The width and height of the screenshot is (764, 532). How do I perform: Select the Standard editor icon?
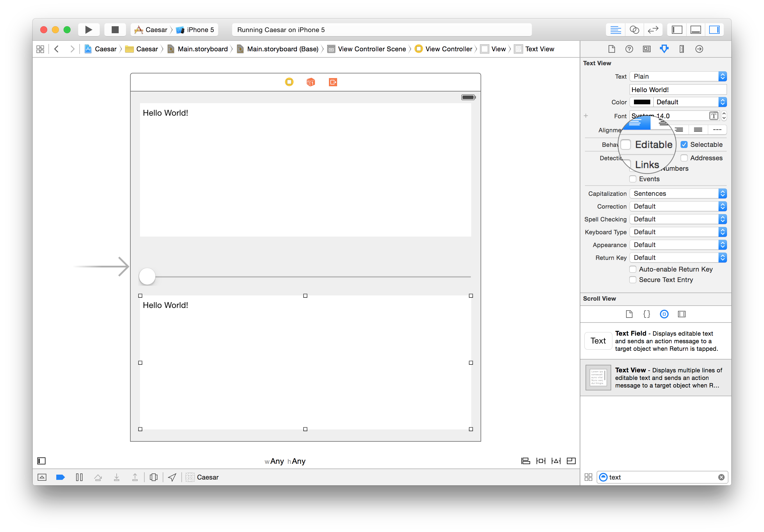pos(615,30)
